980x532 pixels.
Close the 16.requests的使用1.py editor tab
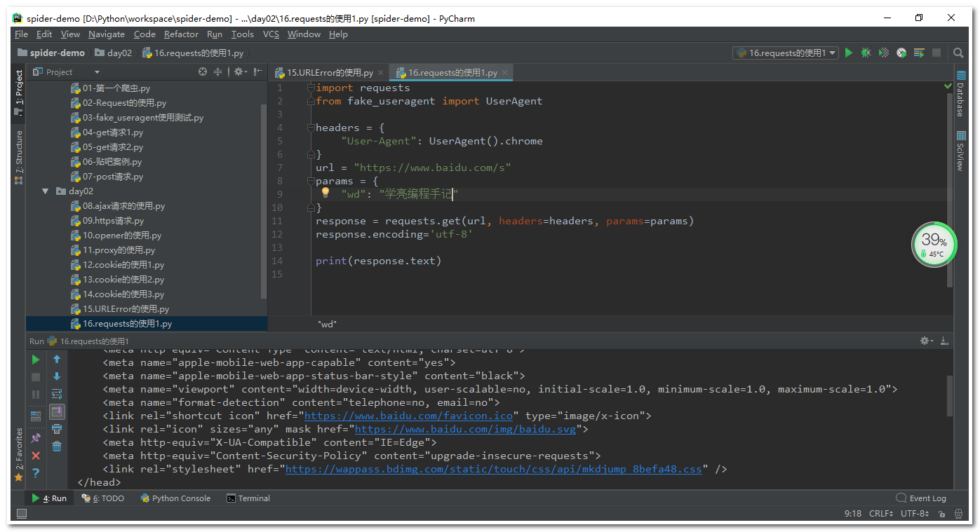pyautogui.click(x=504, y=73)
